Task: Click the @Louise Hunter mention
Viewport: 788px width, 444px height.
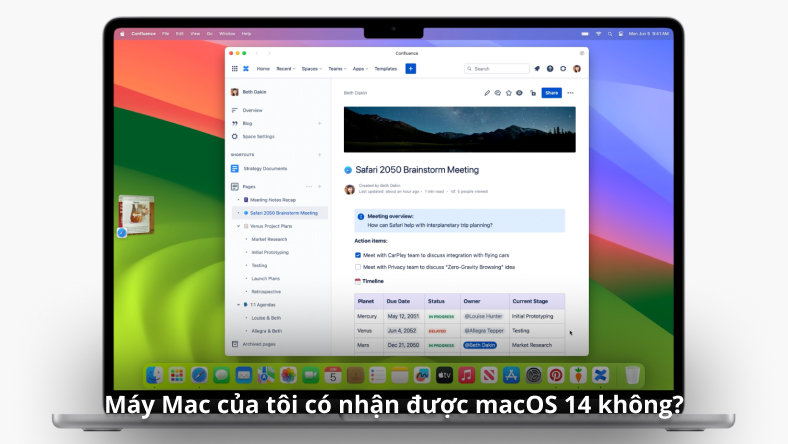Action: click(x=483, y=316)
